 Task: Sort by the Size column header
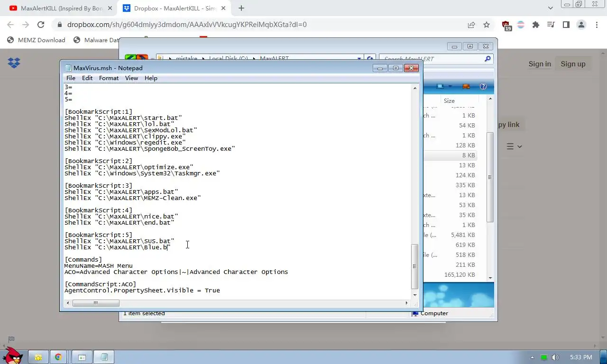click(449, 101)
